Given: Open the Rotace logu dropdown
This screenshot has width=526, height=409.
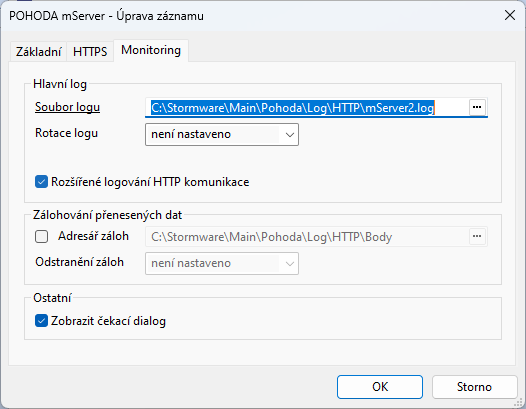Looking at the screenshot, I should point(222,135).
